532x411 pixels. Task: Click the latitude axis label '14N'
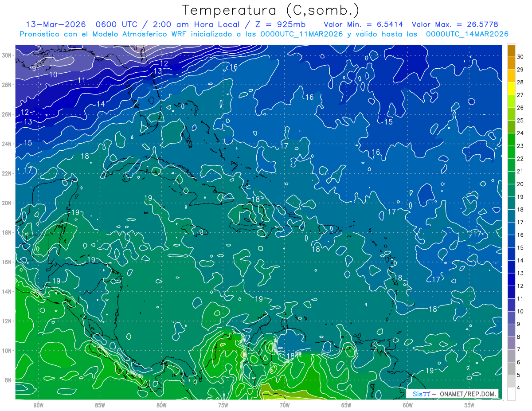tap(7, 291)
